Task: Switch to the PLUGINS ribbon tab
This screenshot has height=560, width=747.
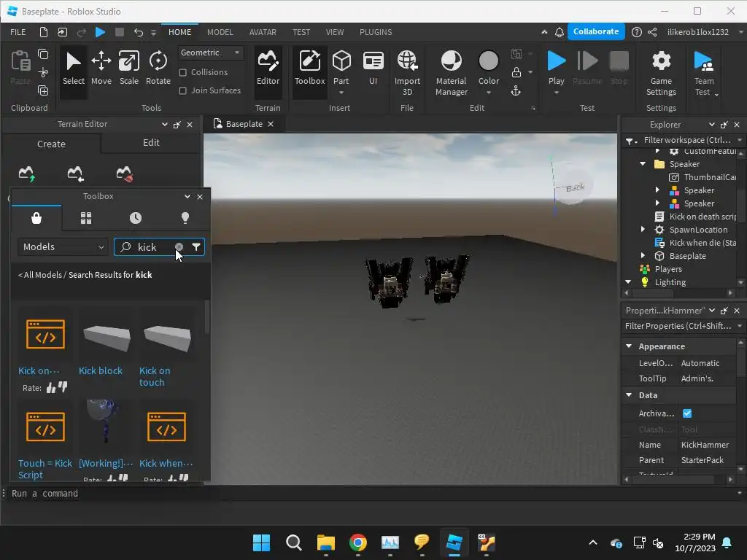Action: pyautogui.click(x=376, y=32)
